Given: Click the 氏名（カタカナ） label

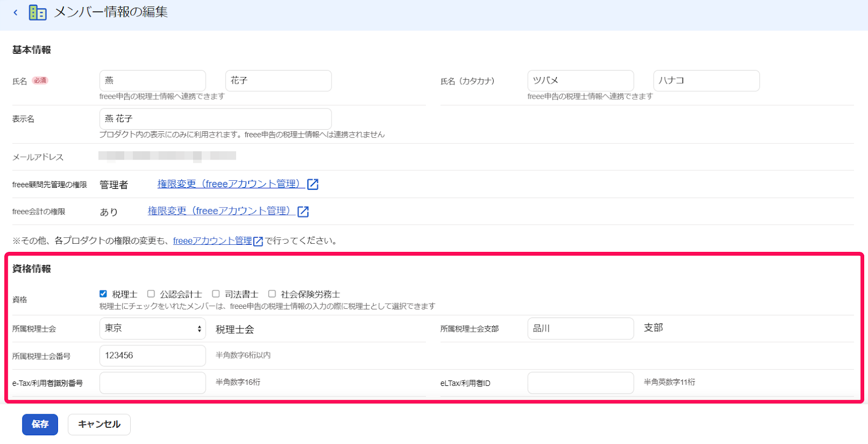Looking at the screenshot, I should 468,81.
